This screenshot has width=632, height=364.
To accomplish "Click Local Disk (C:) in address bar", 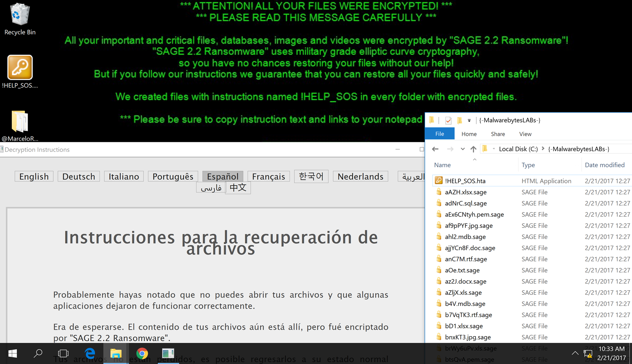I will coord(518,149).
